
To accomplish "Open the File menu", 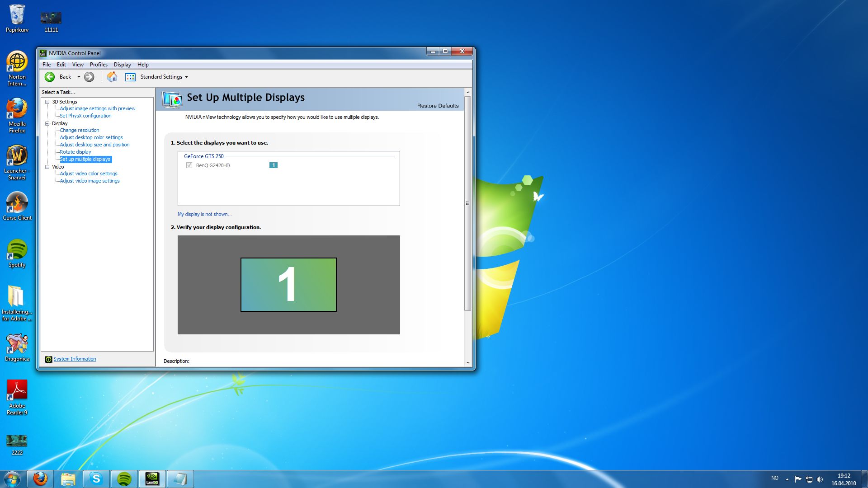I will tap(47, 65).
